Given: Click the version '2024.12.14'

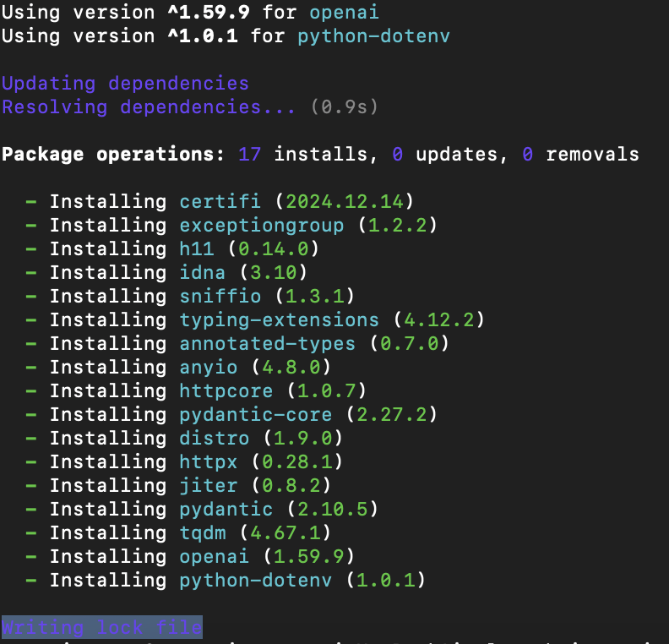Looking at the screenshot, I should coord(345,202).
